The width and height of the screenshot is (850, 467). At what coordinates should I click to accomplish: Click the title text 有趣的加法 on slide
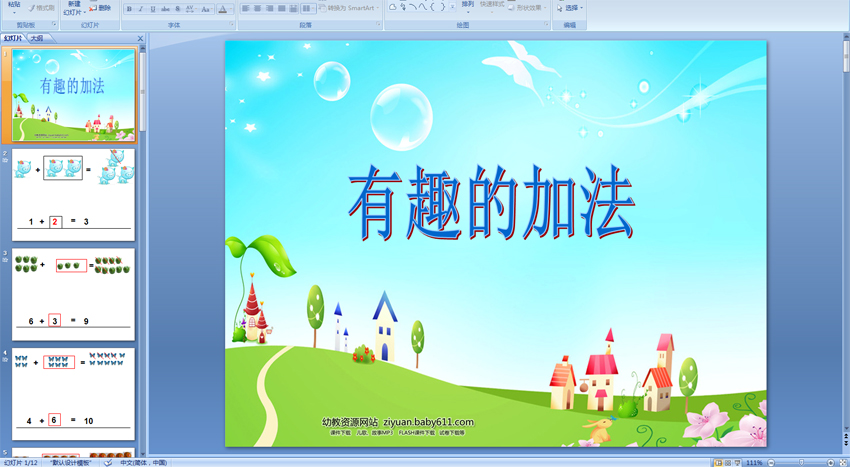(491, 205)
